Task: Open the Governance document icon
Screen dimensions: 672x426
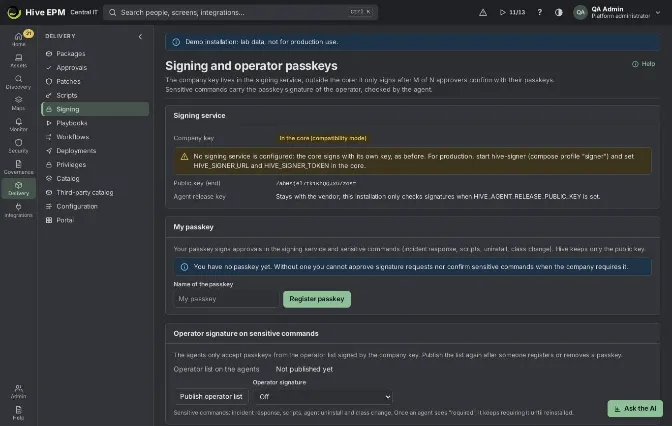Action: [18, 167]
